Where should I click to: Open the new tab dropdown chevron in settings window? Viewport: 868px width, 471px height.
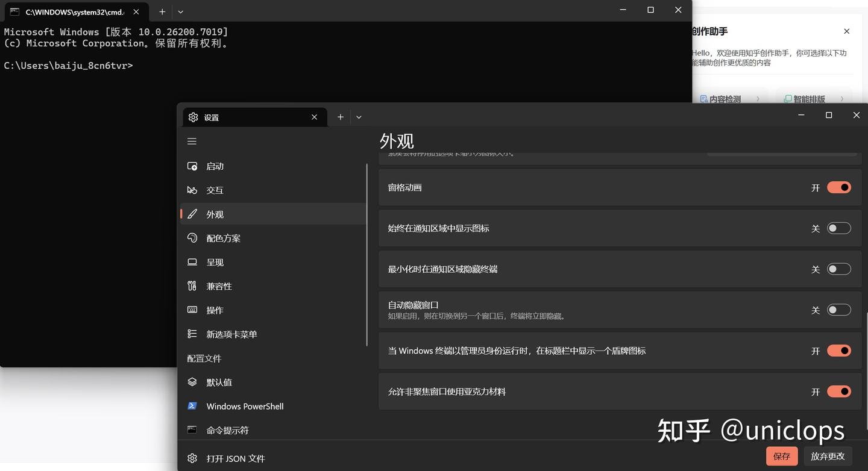click(359, 117)
